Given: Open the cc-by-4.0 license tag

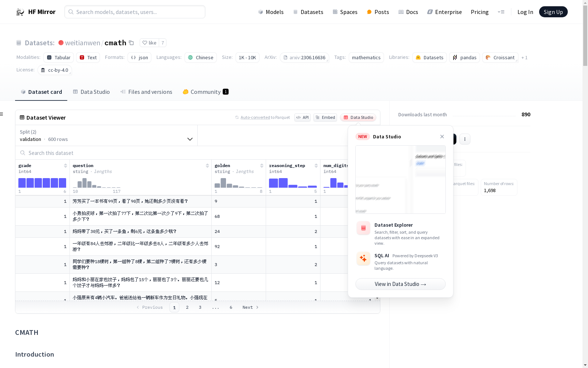Looking at the screenshot, I should [x=55, y=70].
